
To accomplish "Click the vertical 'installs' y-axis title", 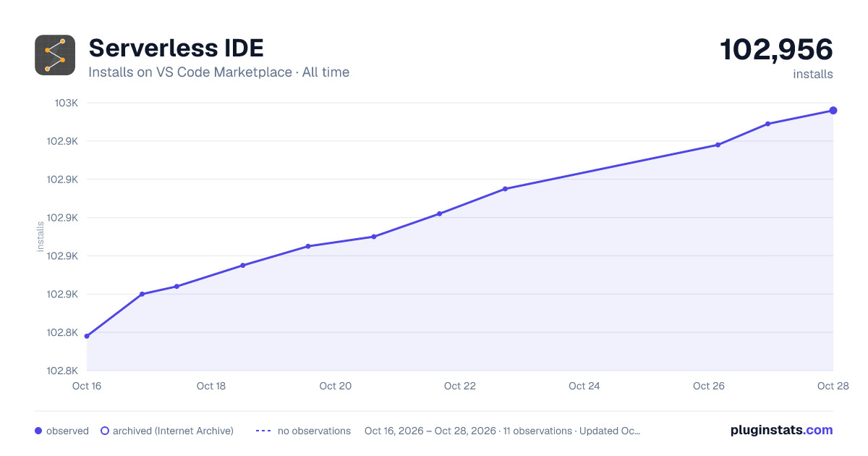I will point(41,237).
